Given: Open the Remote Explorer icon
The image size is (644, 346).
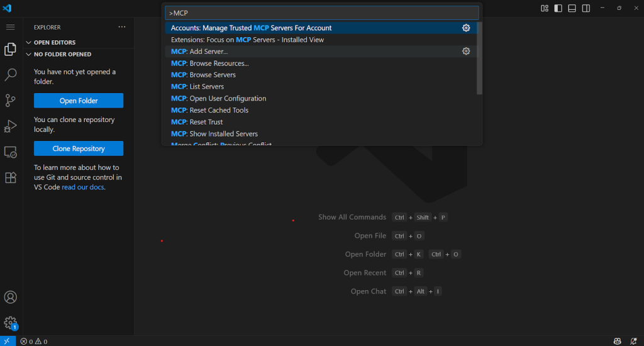Looking at the screenshot, I should (x=10, y=152).
